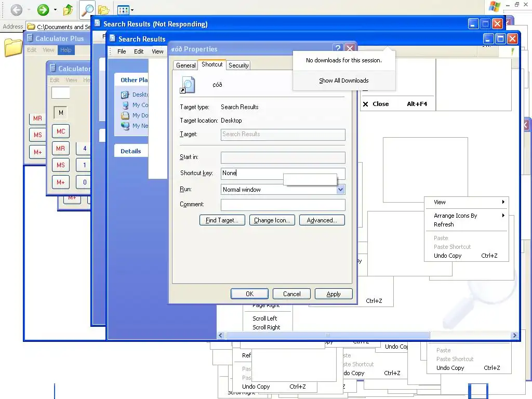Click the 1 key in Calculator
Screen dimensions: 532x399
(84, 165)
